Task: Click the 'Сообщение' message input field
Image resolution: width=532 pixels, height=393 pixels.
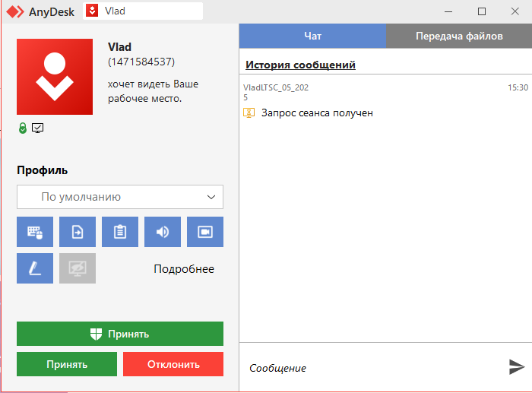Action: coord(373,368)
